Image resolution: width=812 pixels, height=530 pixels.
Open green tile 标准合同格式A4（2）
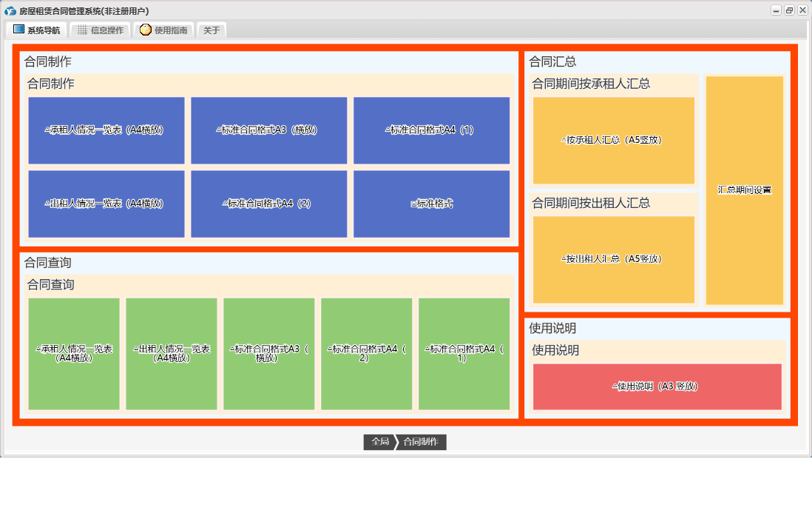367,354
